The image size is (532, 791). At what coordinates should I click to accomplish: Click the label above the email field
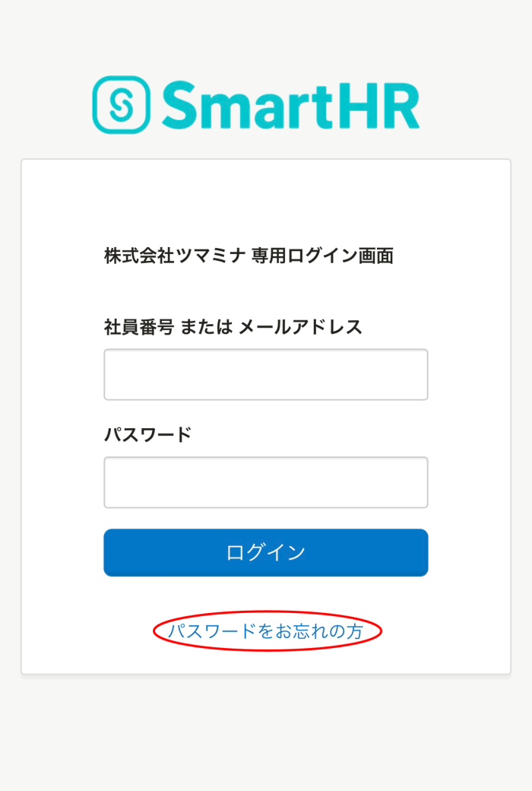pos(233,327)
